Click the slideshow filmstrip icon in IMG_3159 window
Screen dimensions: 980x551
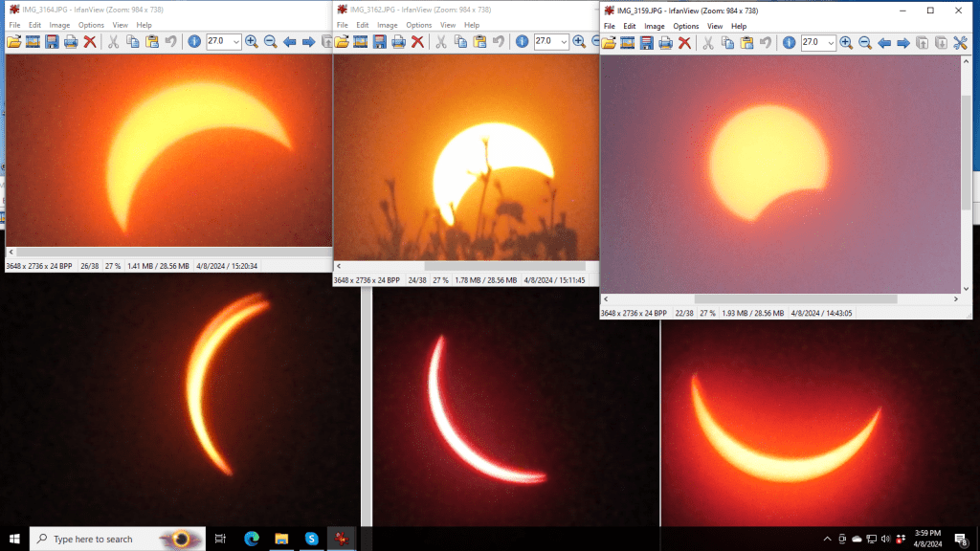(x=628, y=43)
